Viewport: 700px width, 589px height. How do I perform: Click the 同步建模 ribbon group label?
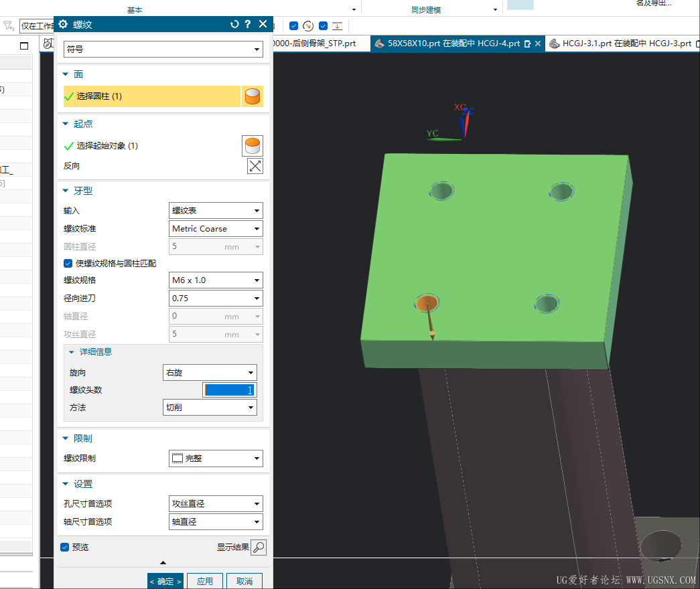[x=426, y=10]
